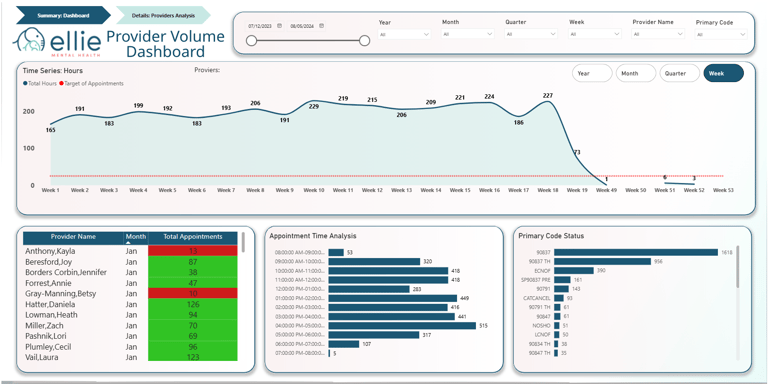Image resolution: width=768 pixels, height=384 pixels.
Task: Click the Appointment Time Analysis title
Action: 313,236
